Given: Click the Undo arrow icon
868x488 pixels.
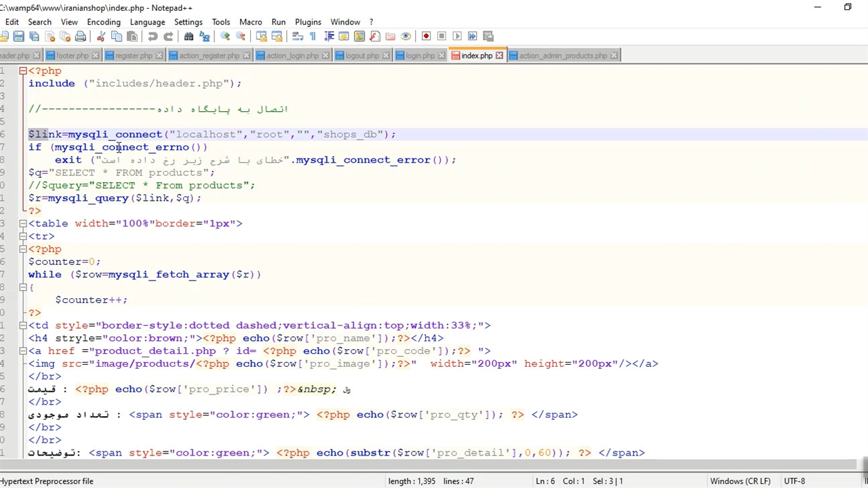Looking at the screenshot, I should coord(153,37).
